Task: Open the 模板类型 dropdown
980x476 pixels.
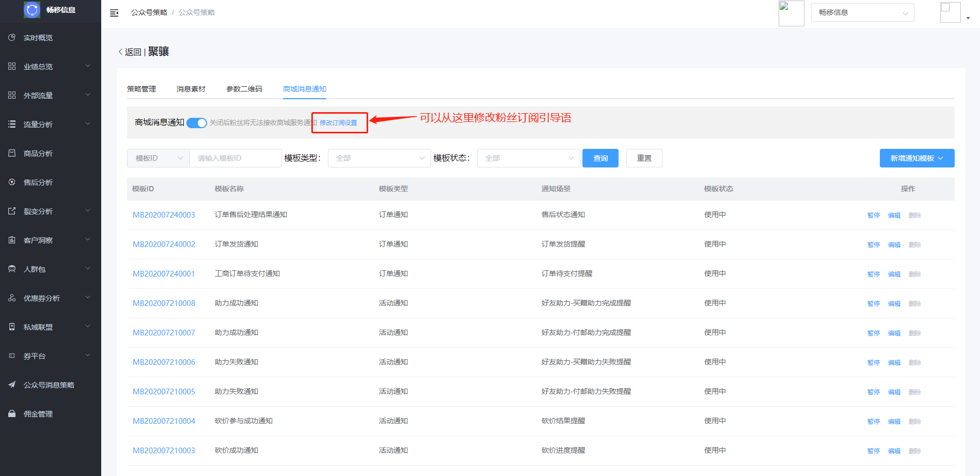Action: (x=379, y=158)
